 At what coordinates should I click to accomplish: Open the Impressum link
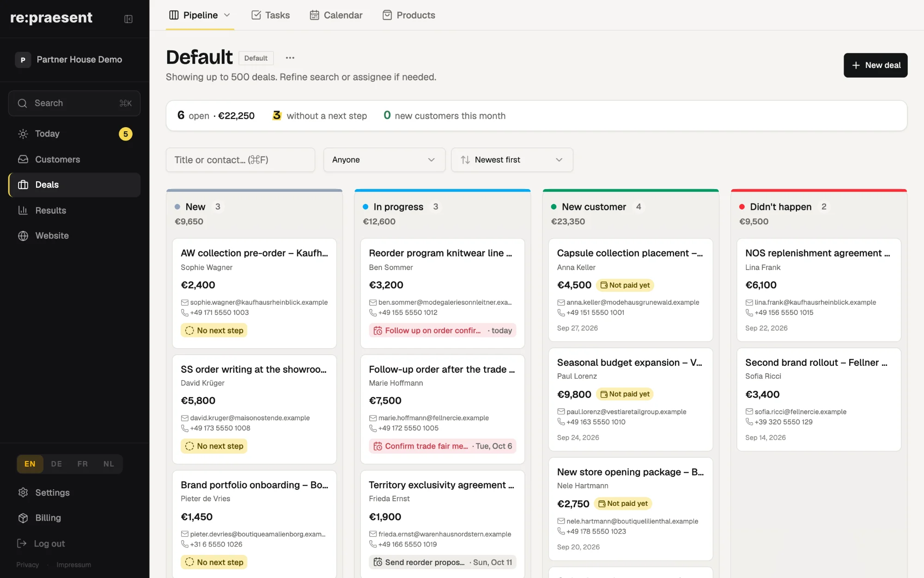point(74,565)
